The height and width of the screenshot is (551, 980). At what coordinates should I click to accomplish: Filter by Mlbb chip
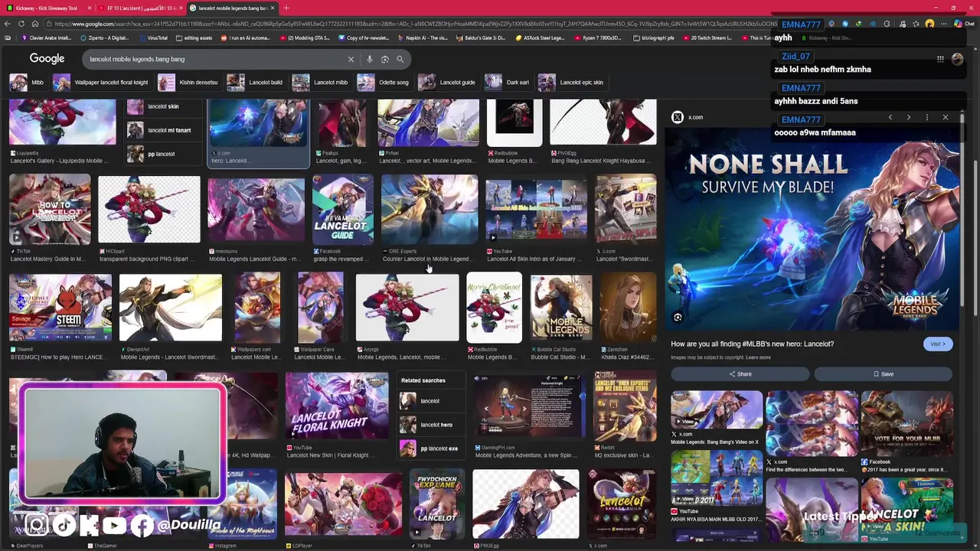pos(28,83)
